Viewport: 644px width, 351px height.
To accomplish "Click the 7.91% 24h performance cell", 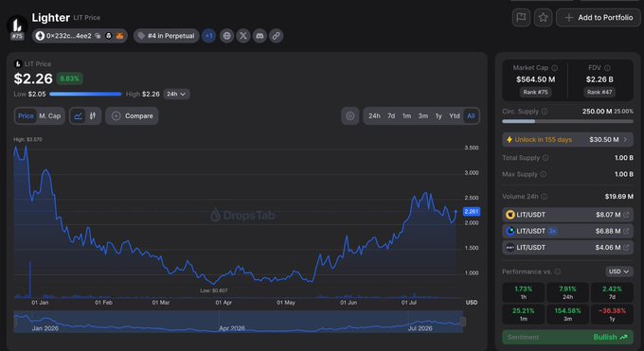I will pos(567,292).
